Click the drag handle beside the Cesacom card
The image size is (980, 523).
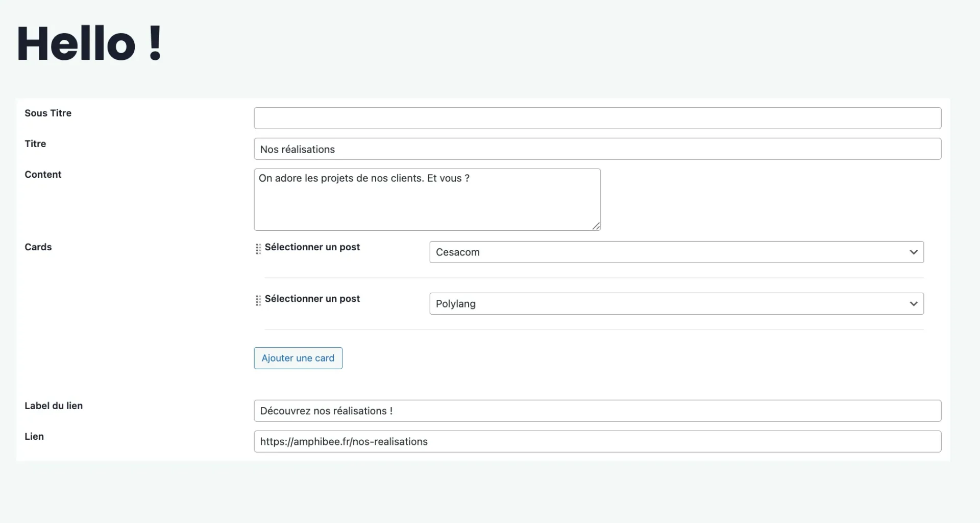[x=258, y=249]
